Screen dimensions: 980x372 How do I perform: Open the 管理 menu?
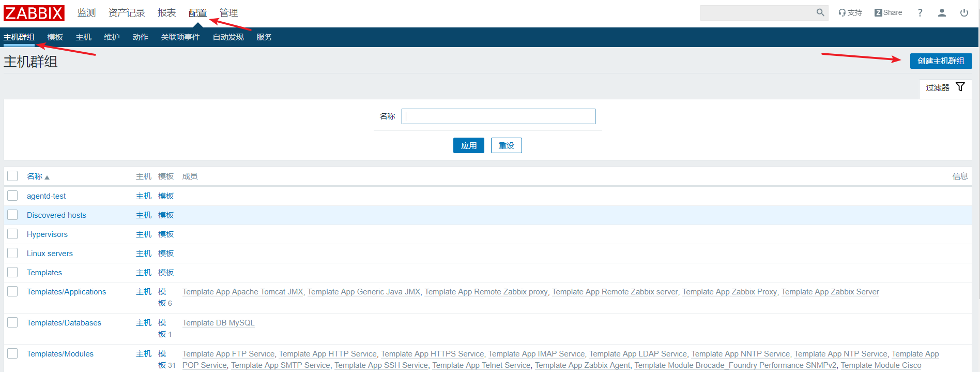[228, 13]
